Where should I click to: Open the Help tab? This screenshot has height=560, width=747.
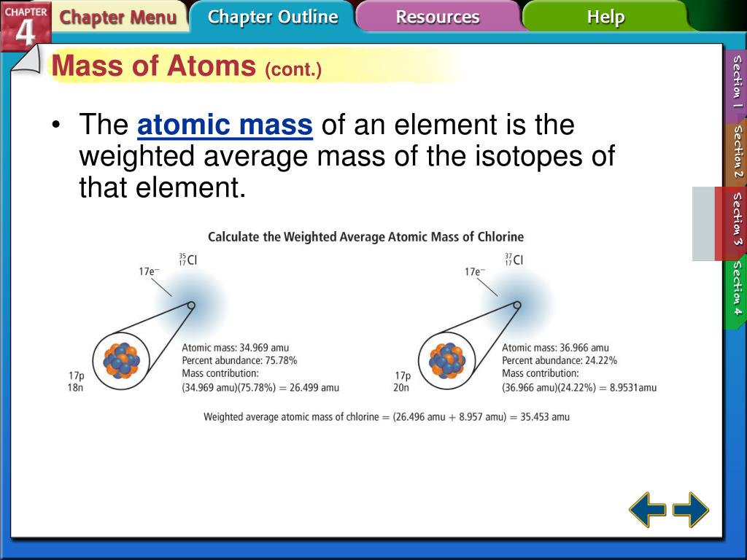tap(605, 17)
